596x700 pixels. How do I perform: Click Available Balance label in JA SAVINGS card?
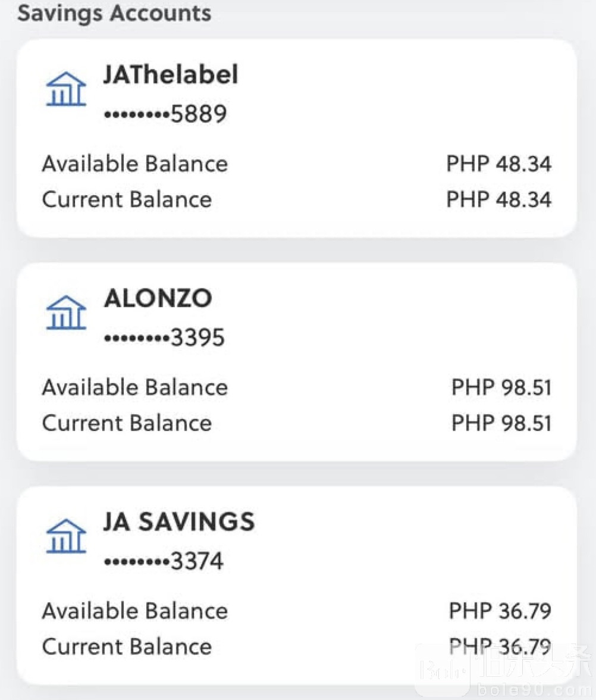[135, 611]
